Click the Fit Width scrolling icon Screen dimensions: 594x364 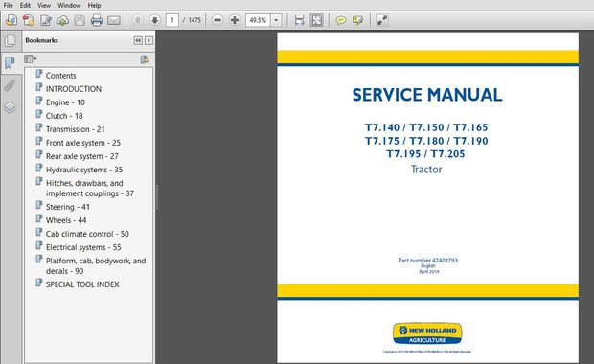[299, 20]
